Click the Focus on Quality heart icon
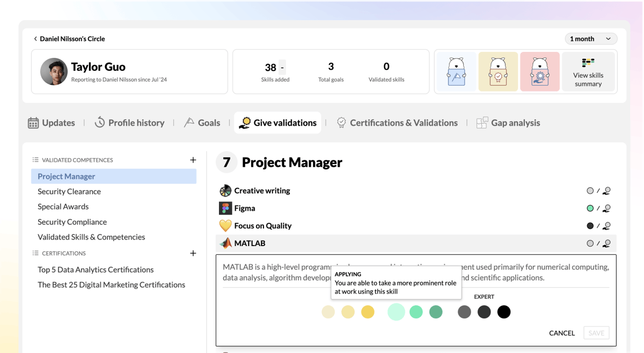Image resolution: width=644 pixels, height=353 pixels. tap(225, 226)
